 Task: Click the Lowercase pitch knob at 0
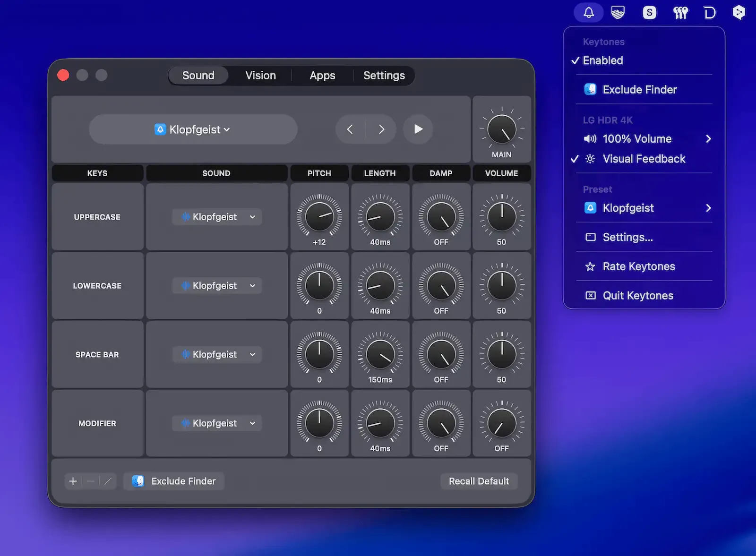click(319, 285)
